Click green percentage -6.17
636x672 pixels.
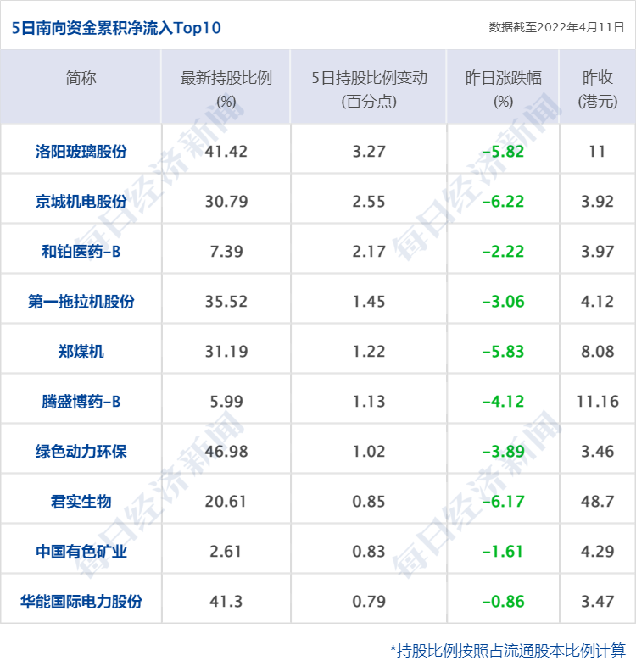[x=503, y=502]
